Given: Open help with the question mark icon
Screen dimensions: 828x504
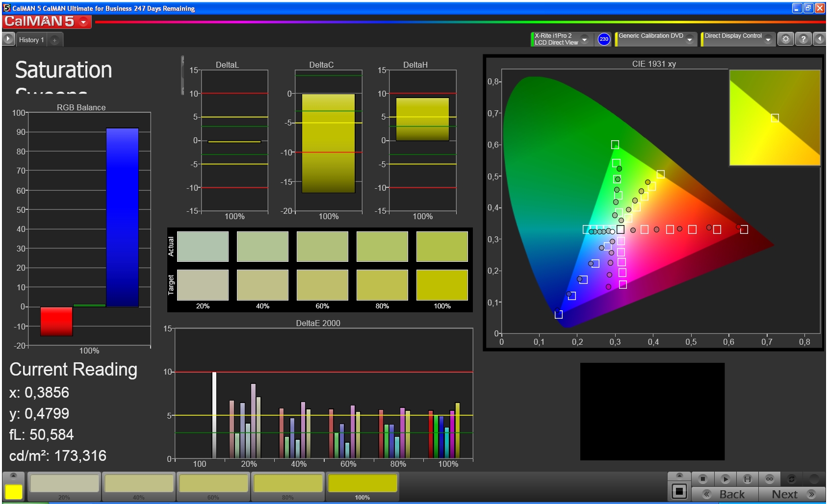Looking at the screenshot, I should tap(803, 39).
